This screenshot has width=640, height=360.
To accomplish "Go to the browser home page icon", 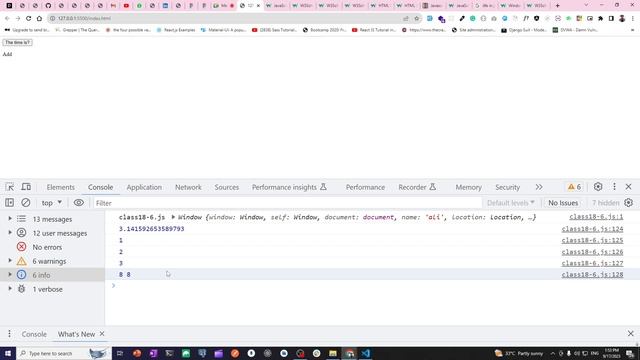I will click(x=39, y=18).
